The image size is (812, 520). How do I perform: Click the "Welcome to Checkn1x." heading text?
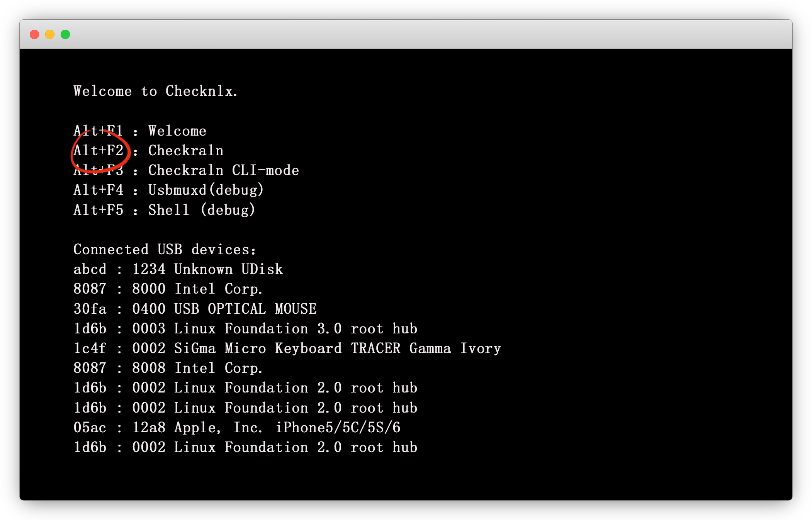155,91
